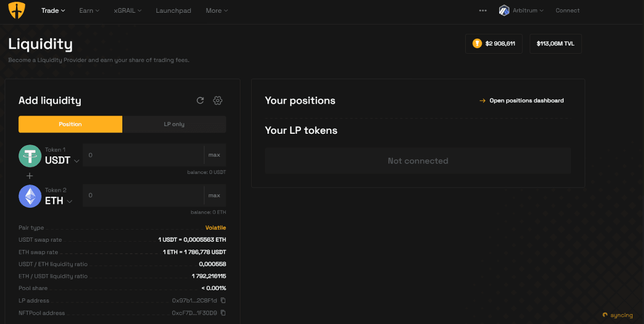Switch to LP only mode
Screen dimensions: 644x324
click(174, 124)
